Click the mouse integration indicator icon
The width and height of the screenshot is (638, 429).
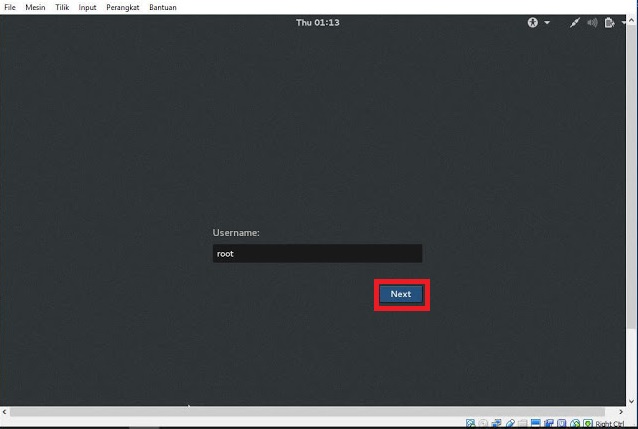point(575,423)
